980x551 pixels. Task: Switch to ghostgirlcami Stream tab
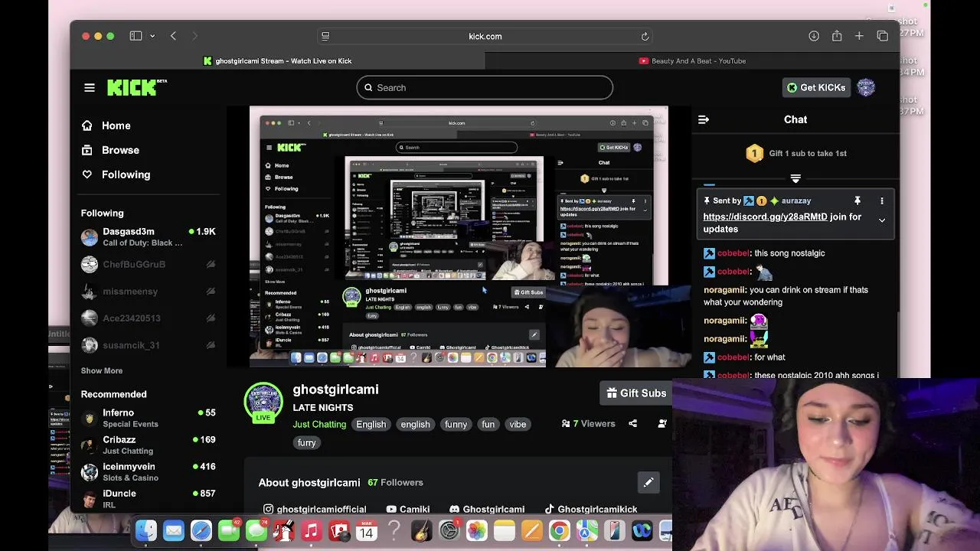tap(277, 61)
